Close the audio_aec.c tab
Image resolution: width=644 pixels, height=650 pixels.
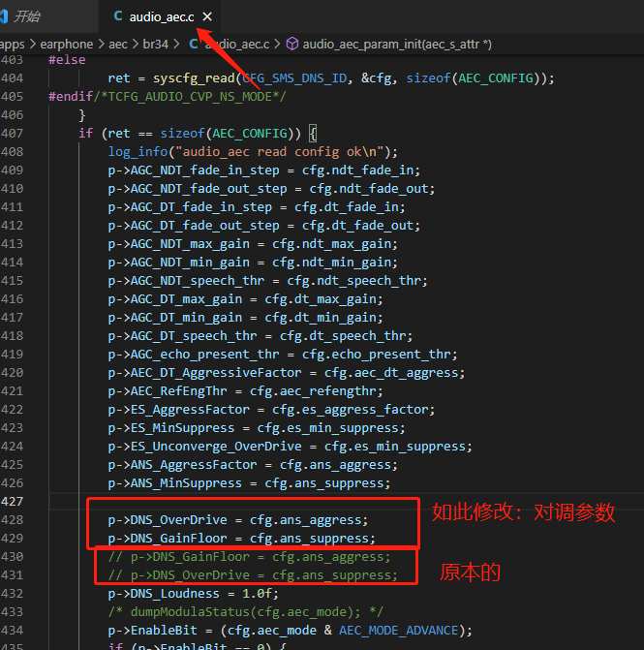[207, 16]
